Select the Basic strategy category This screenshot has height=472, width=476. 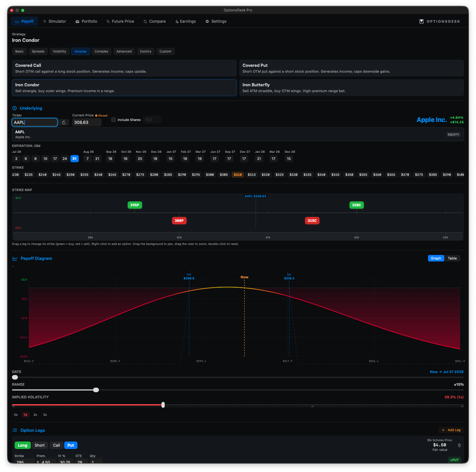point(19,51)
